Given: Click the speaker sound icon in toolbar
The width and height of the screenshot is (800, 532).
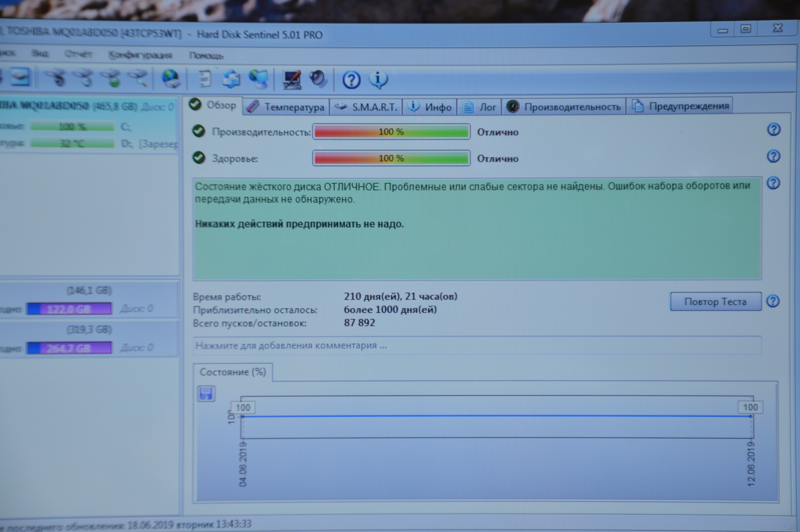Looking at the screenshot, I should pos(318,79).
